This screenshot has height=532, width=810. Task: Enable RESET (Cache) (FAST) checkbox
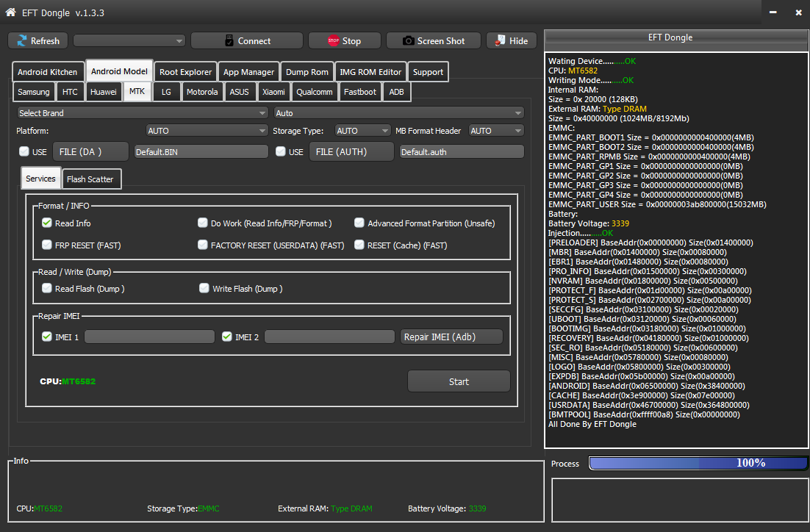coord(359,245)
